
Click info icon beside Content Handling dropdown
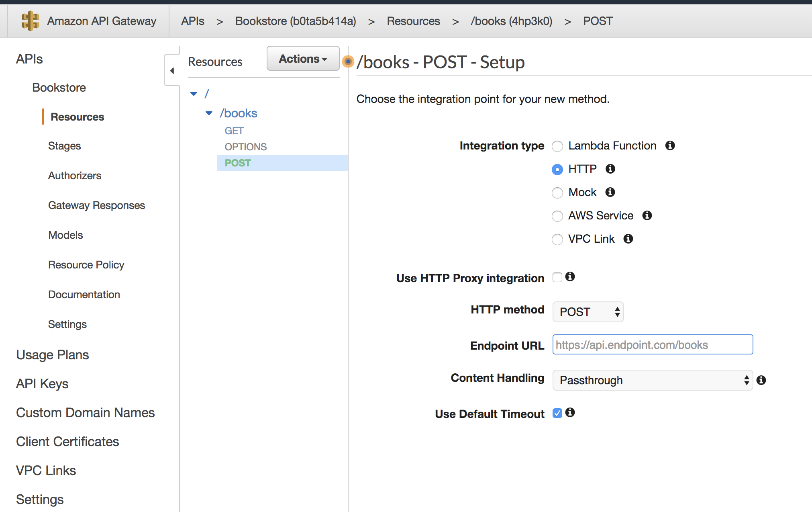click(761, 380)
